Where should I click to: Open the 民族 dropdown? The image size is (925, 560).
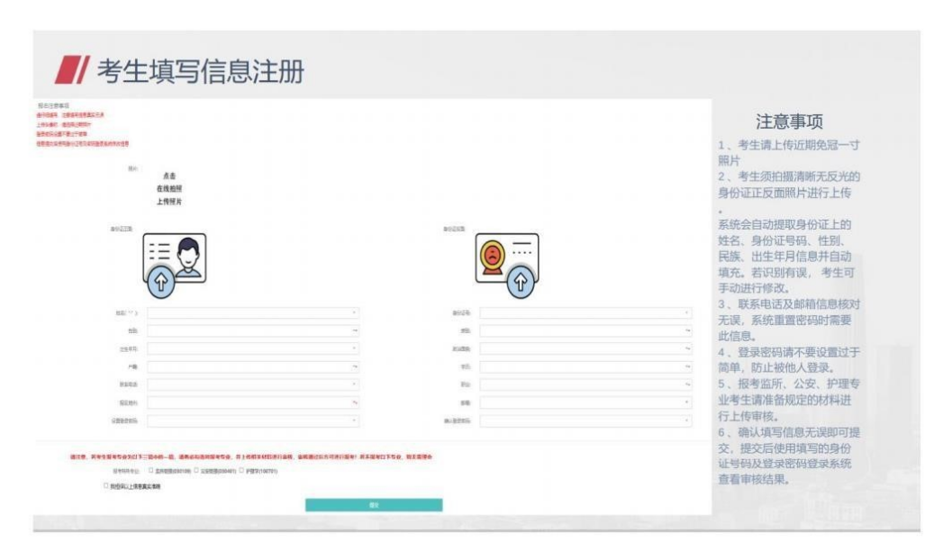585,331
